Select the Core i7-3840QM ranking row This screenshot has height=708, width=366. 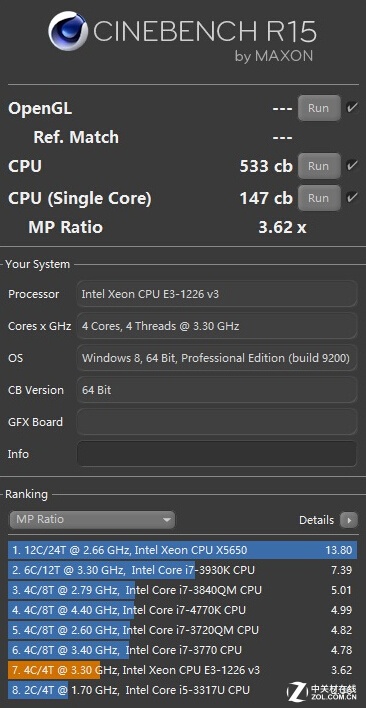click(182, 590)
